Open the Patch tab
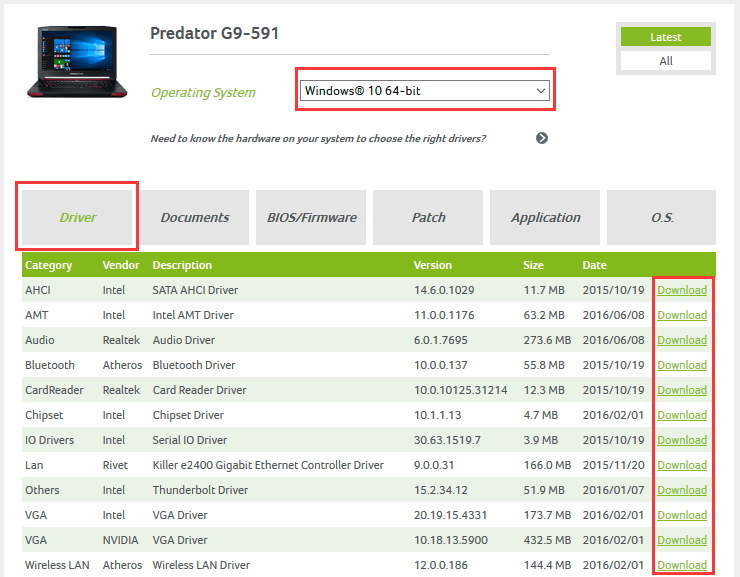Viewport: 740px width, 577px height. [x=428, y=217]
